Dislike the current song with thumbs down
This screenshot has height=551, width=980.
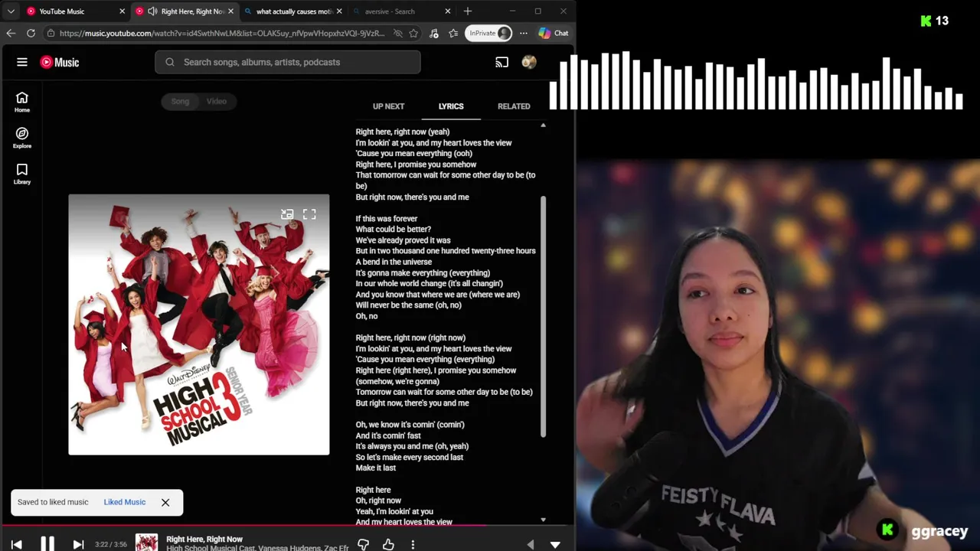point(364,544)
